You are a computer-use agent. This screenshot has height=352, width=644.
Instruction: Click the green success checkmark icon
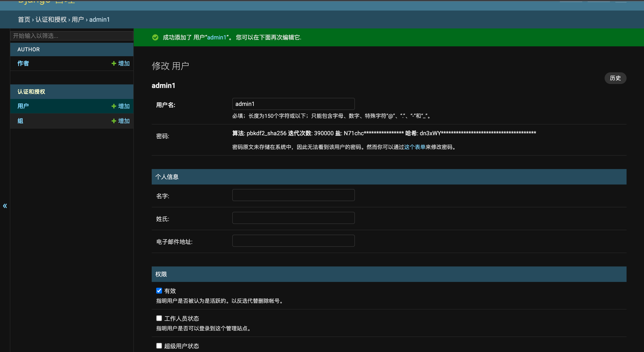pos(155,37)
